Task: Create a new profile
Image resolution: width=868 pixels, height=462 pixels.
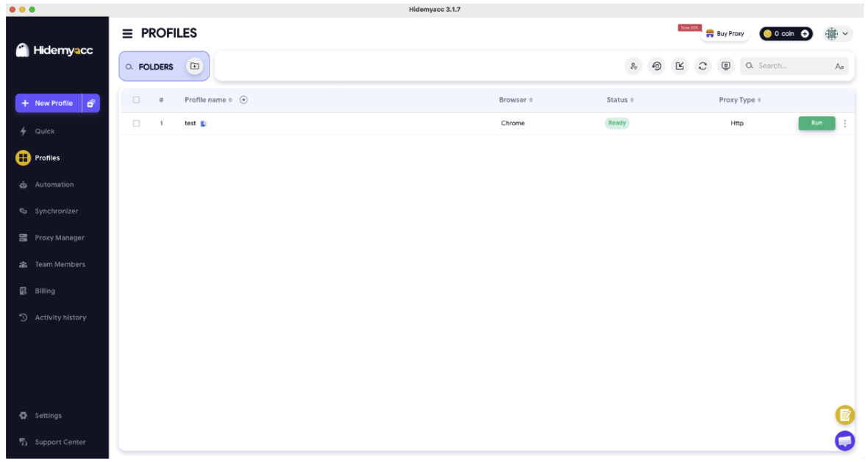Action: (x=49, y=103)
